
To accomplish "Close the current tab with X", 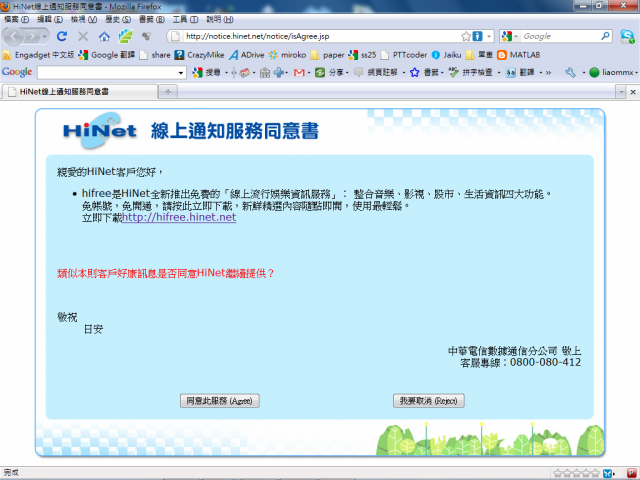I will coord(633,92).
